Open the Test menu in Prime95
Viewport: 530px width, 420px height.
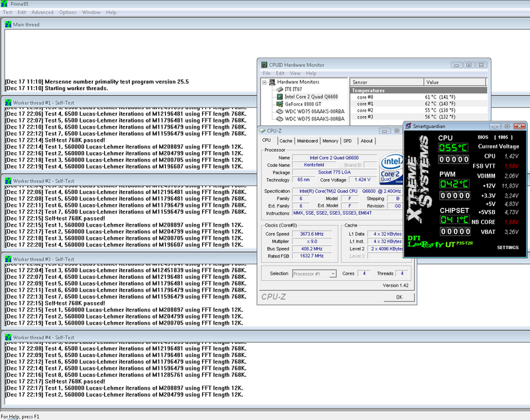coord(7,12)
